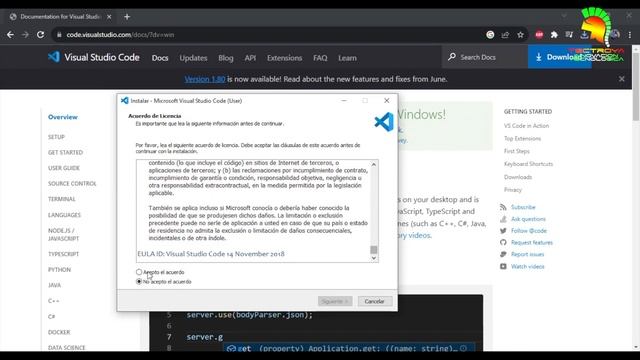The image size is (640, 360).
Task: Select Acepto el acuerdo radio button
Action: 139,272
